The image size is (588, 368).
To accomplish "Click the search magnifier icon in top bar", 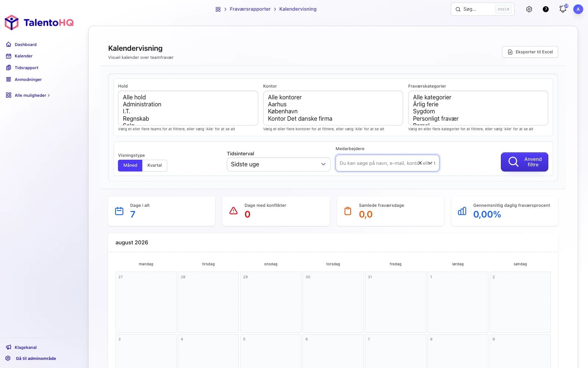I will coord(458,9).
